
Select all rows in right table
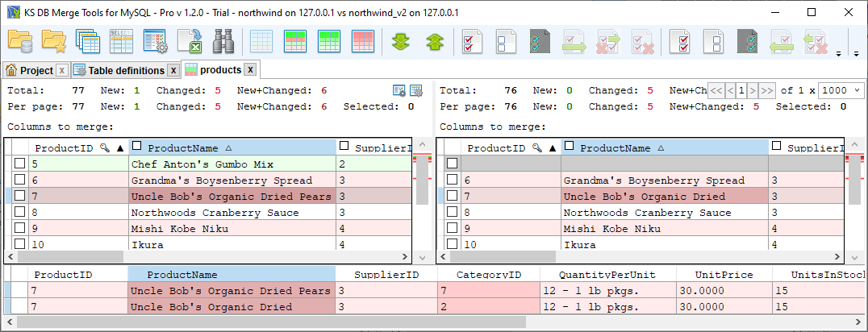[680, 42]
